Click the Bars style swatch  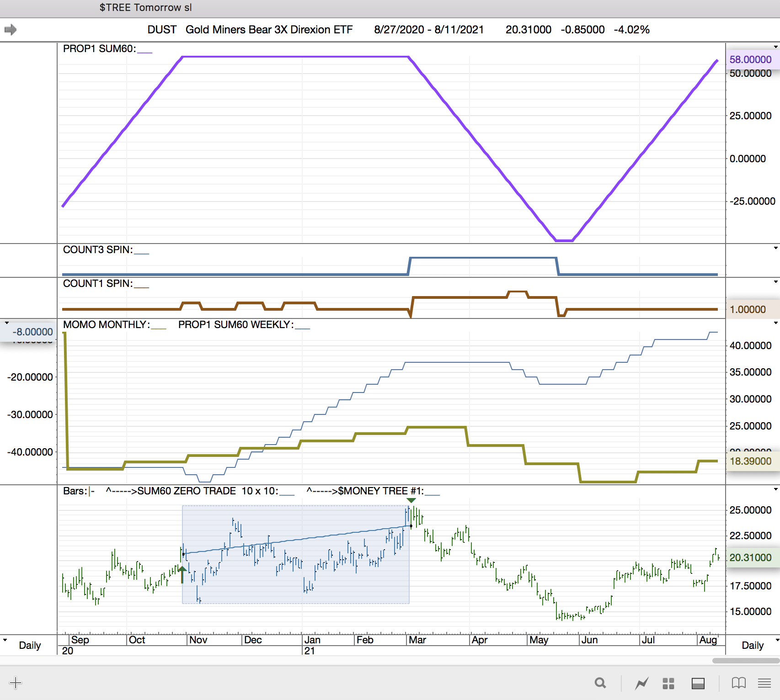92,491
